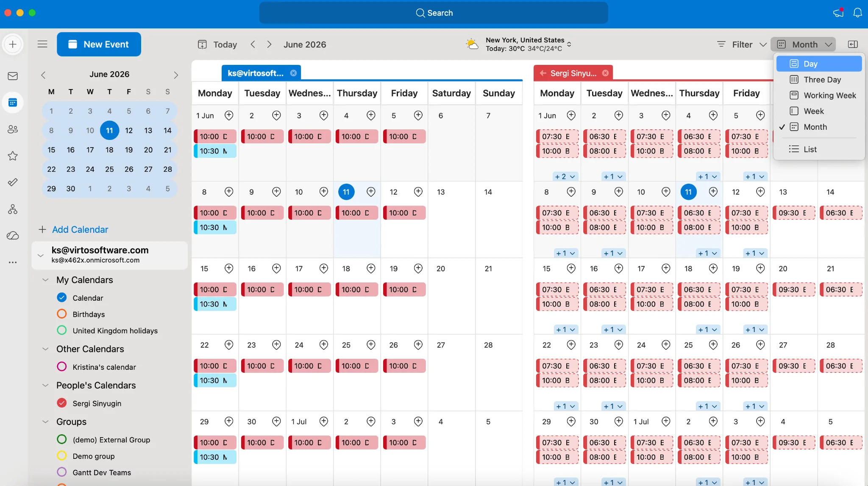Uncheck the Calendar checkbox under My Calendars
868x486 pixels.
pos(62,298)
